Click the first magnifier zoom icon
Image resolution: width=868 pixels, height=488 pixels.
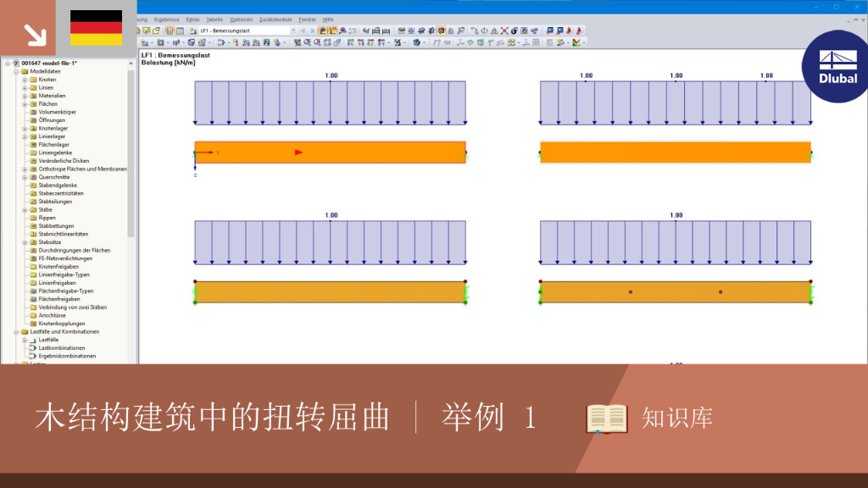point(307,42)
